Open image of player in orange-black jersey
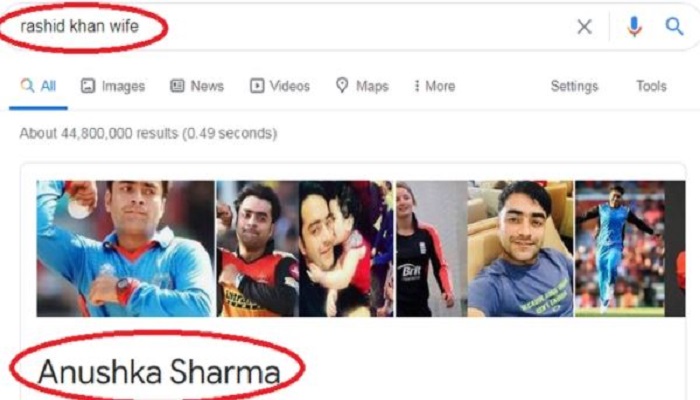The image size is (700, 400). (258, 249)
